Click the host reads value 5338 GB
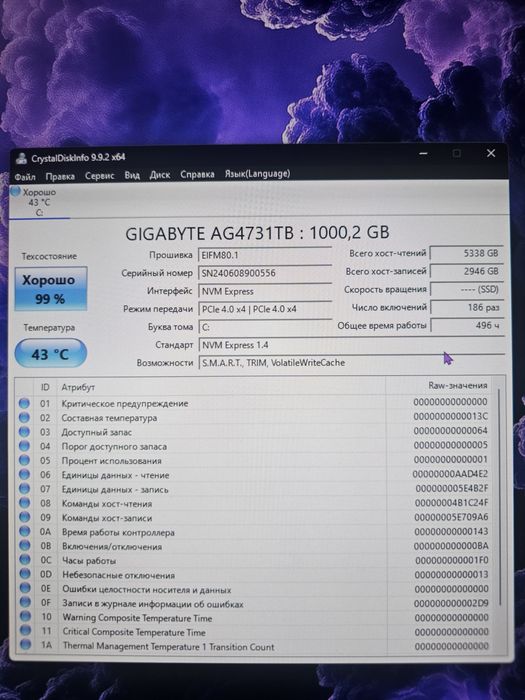The width and height of the screenshot is (525, 700). point(467,253)
